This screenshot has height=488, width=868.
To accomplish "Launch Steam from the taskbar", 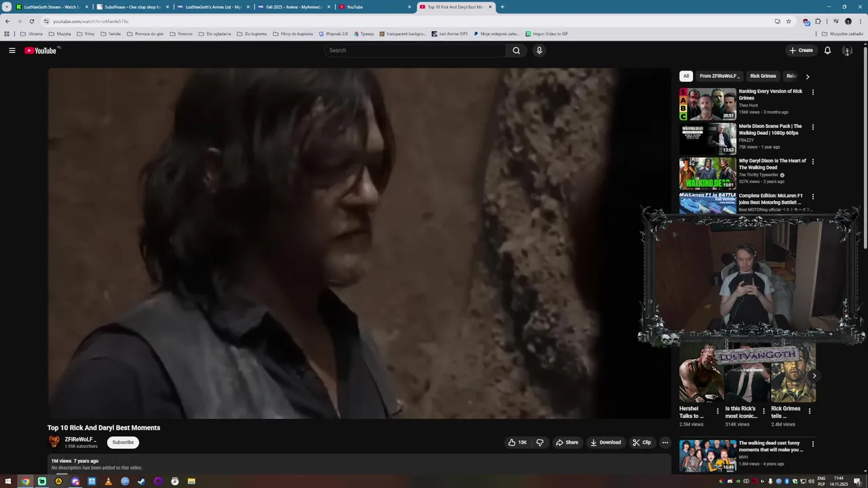I will click(x=141, y=481).
